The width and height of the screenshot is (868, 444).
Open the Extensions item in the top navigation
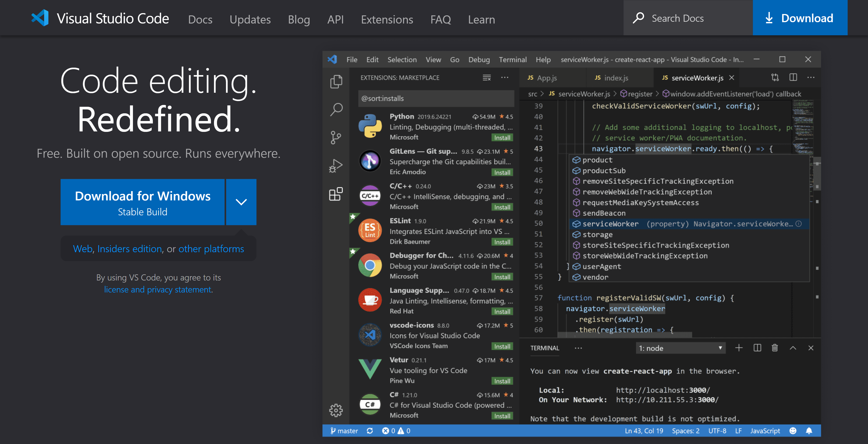tap(387, 19)
